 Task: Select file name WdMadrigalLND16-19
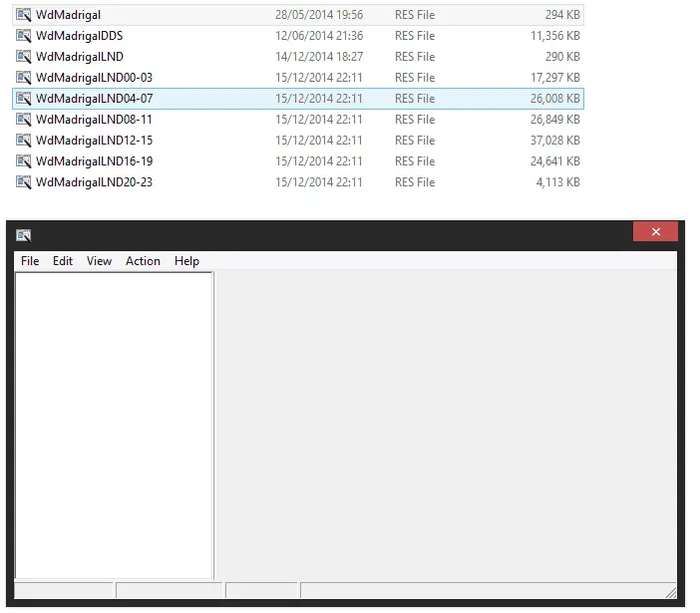(x=94, y=161)
